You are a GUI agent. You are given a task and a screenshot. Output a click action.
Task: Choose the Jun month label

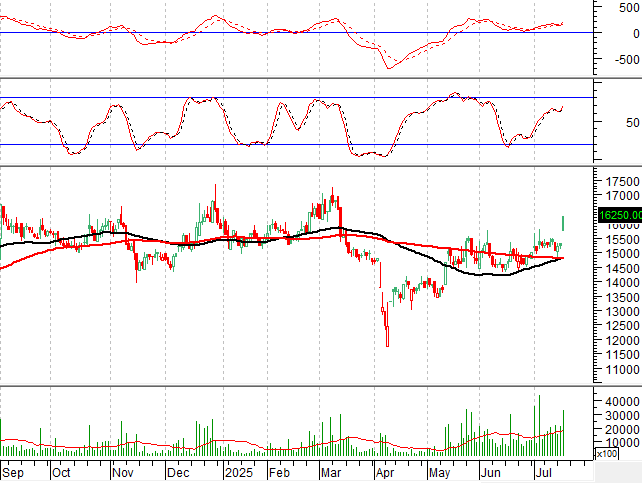(x=491, y=473)
